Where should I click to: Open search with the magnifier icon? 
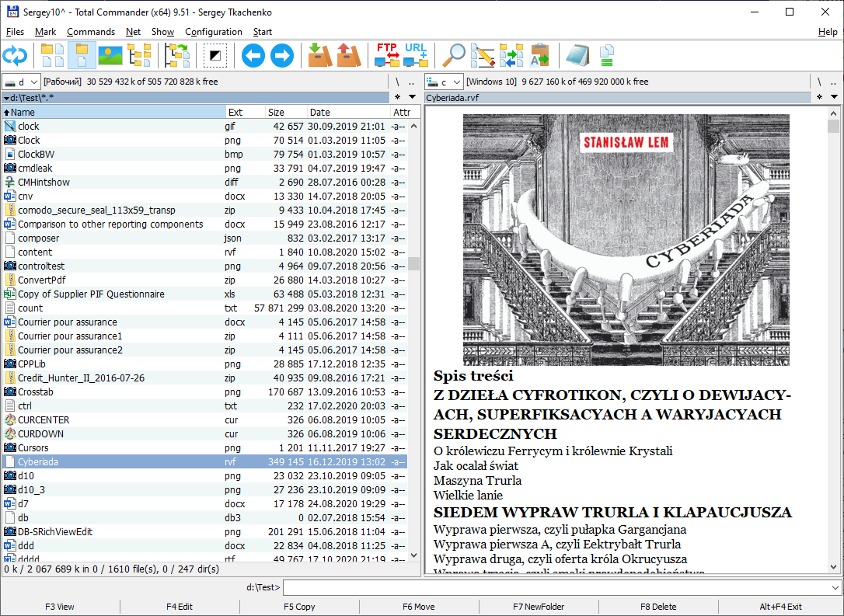[x=454, y=56]
